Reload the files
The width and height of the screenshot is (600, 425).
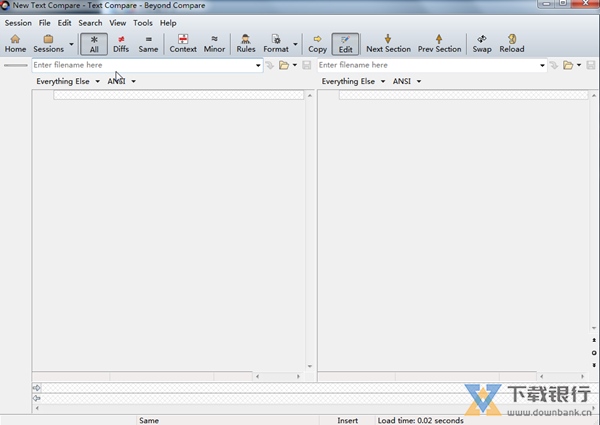tap(511, 43)
